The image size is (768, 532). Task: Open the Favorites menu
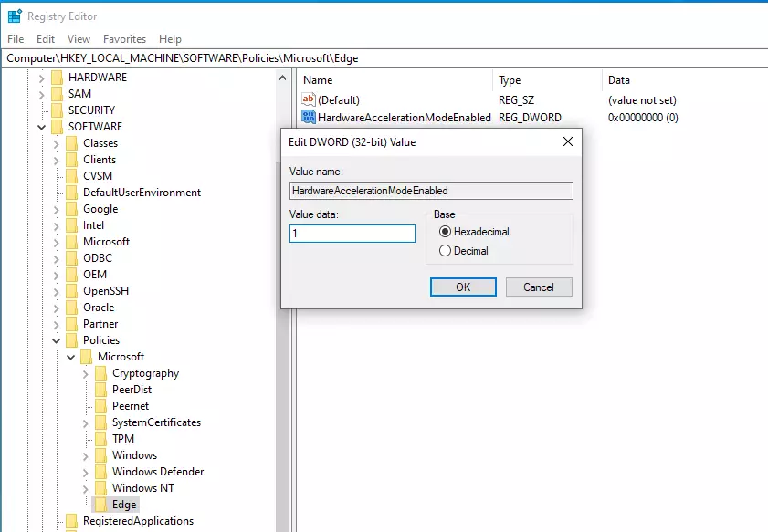coord(124,38)
